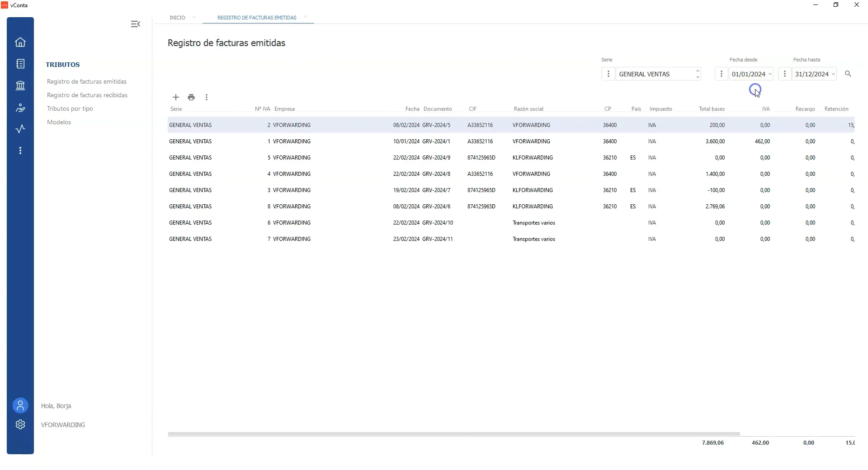Change the Serie GENERAL VENTAS selector
Viewport: 868px width, 470px height.
658,74
